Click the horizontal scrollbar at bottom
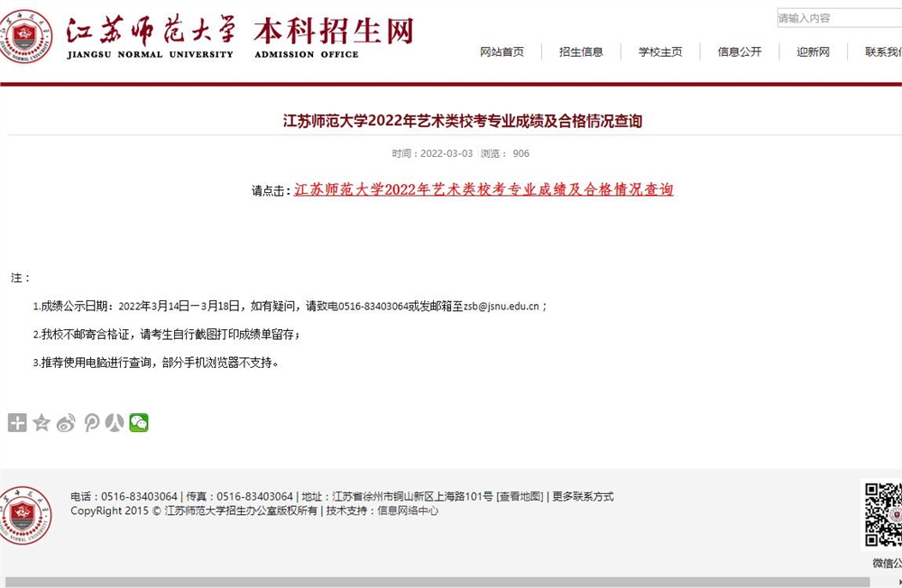 pyautogui.click(x=437, y=583)
